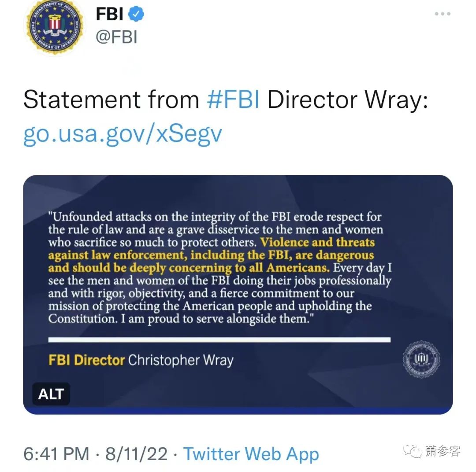Click the 萧参客 watermark text

(x=443, y=451)
